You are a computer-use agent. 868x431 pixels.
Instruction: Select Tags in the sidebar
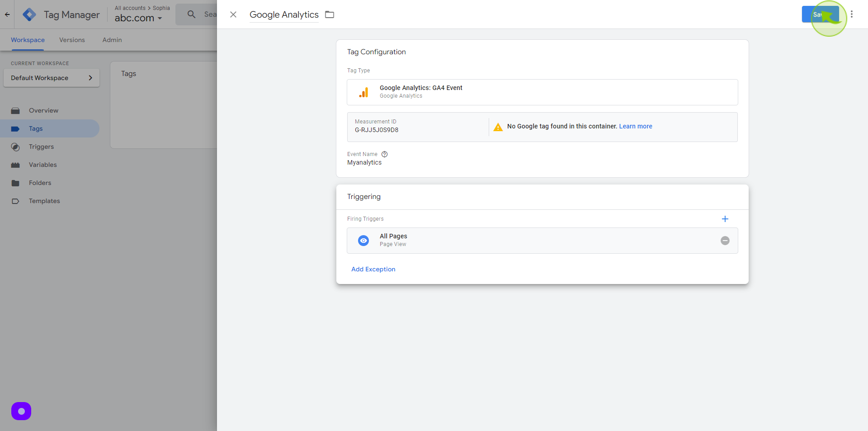click(50, 128)
